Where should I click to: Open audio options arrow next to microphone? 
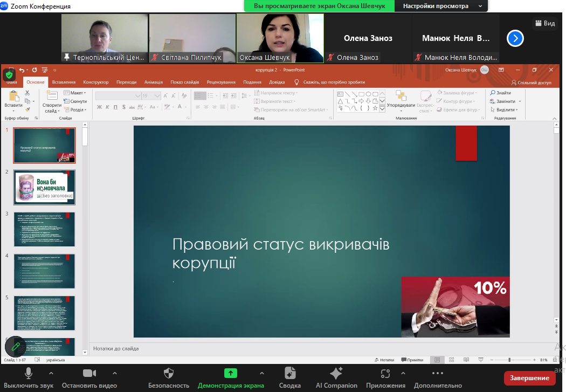pos(51,373)
